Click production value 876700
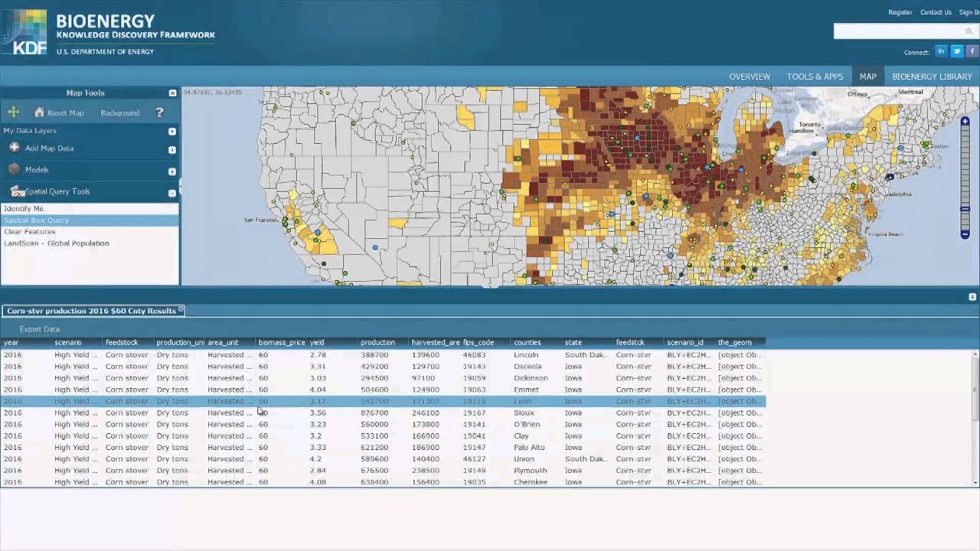 (384, 412)
